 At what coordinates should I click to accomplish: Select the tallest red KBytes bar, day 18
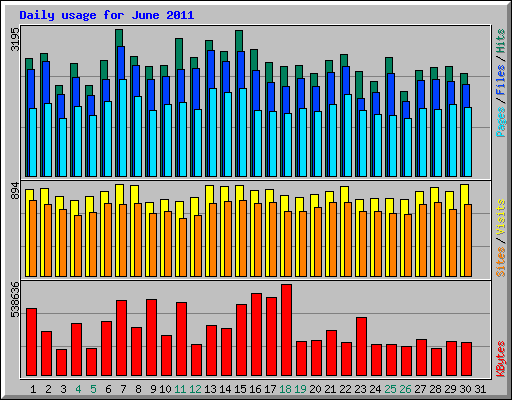click(286, 330)
